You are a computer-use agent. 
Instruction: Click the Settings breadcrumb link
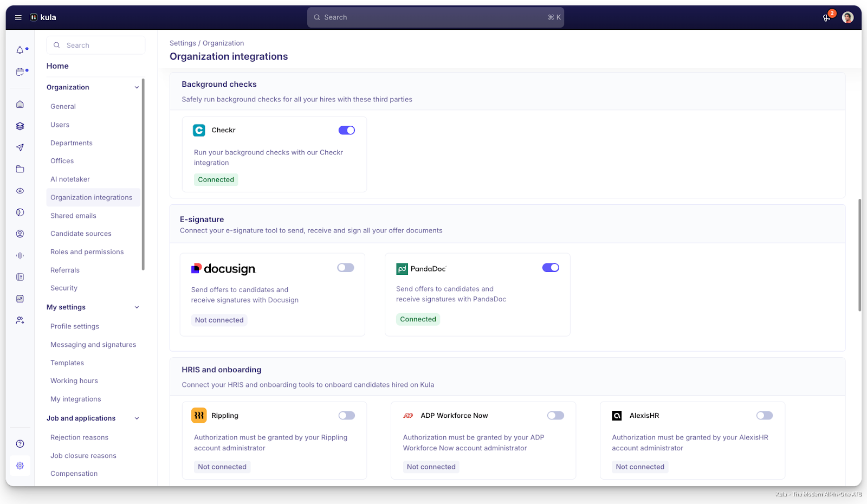click(183, 43)
